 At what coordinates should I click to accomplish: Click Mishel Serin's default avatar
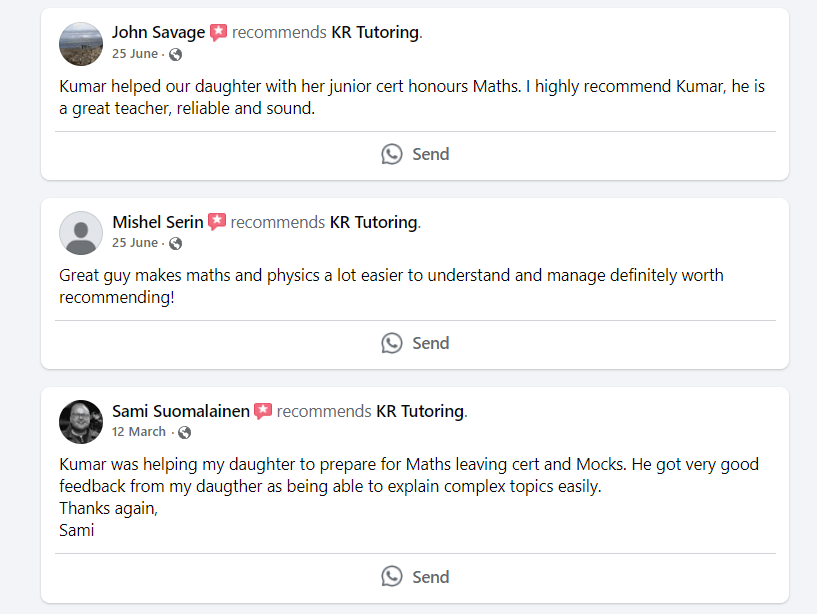click(81, 232)
